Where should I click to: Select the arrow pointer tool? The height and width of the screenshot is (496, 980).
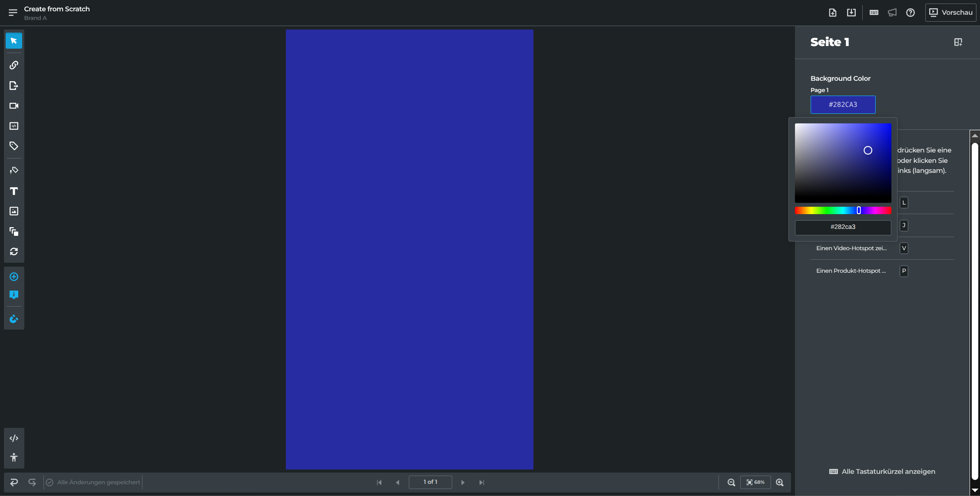[x=14, y=41]
